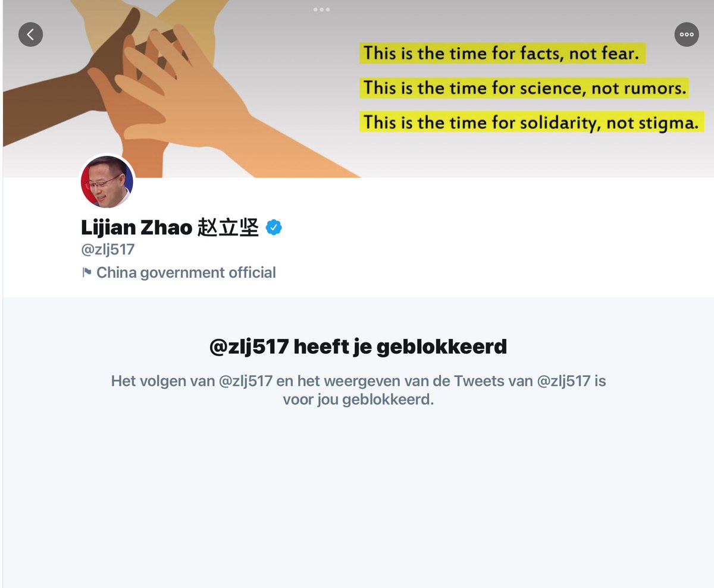The image size is (714, 588).
Task: Select the China government official label
Action: (186, 273)
